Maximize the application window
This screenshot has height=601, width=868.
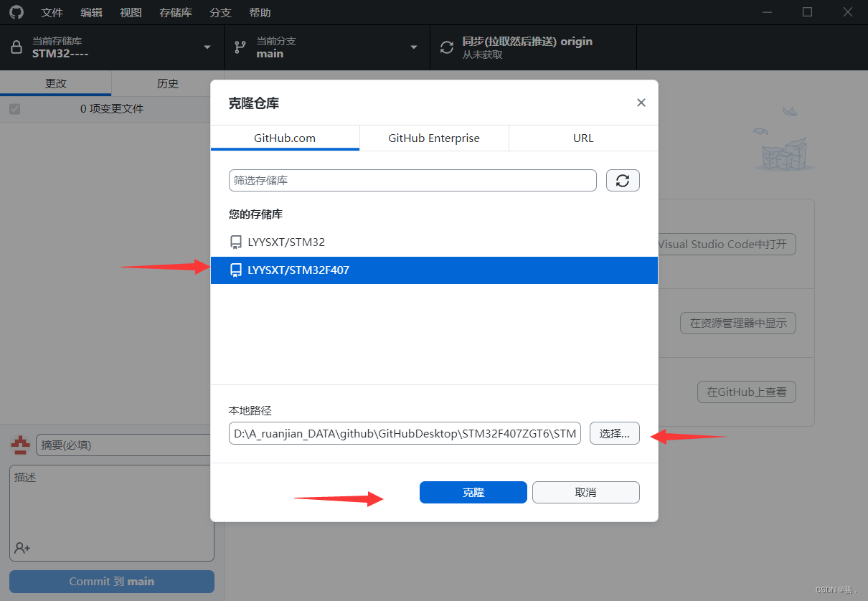pos(807,12)
